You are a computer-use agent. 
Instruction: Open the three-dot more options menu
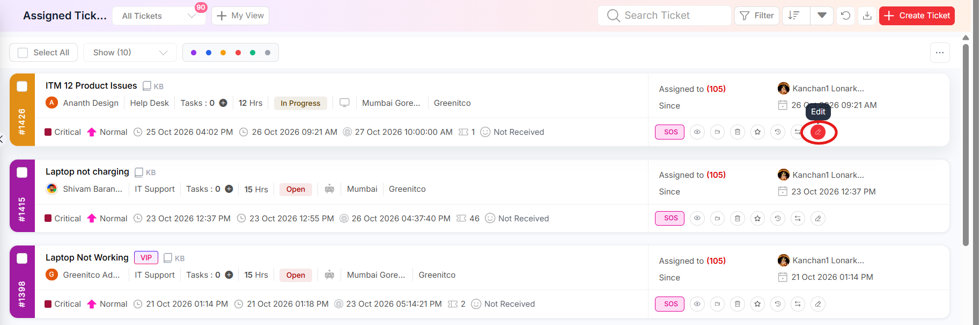[x=940, y=53]
